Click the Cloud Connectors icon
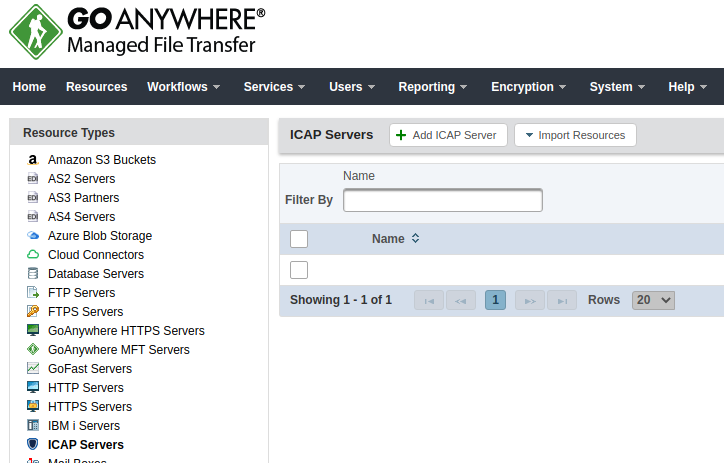This screenshot has width=724, height=463. click(x=32, y=255)
